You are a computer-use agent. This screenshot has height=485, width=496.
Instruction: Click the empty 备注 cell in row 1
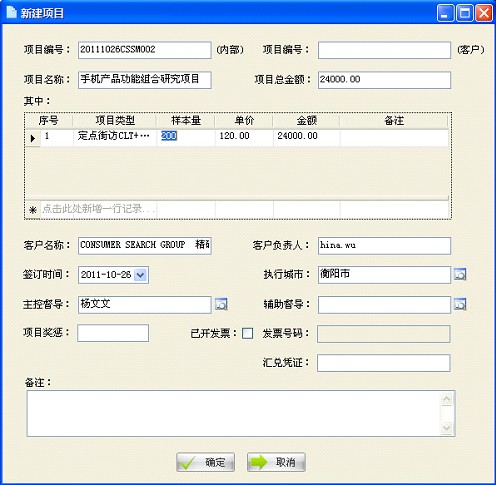[x=394, y=137]
